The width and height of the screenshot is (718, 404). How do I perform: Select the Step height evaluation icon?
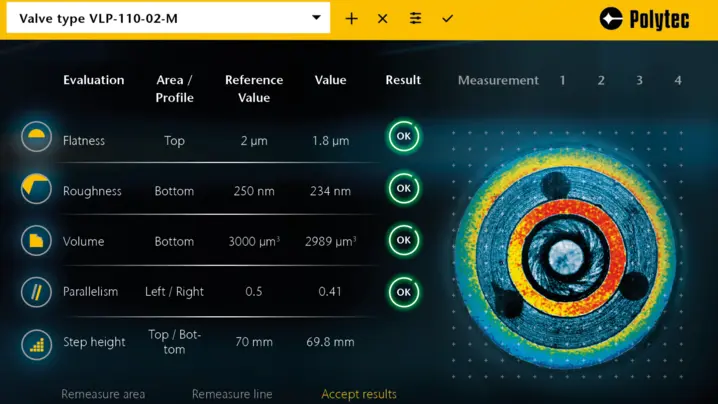(37, 344)
